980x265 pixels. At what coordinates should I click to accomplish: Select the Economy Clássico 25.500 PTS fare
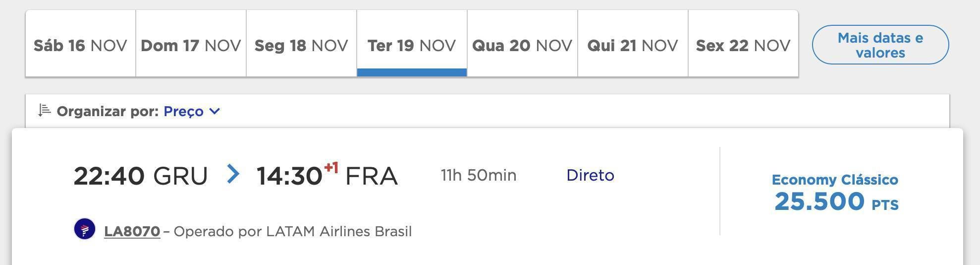click(x=836, y=193)
